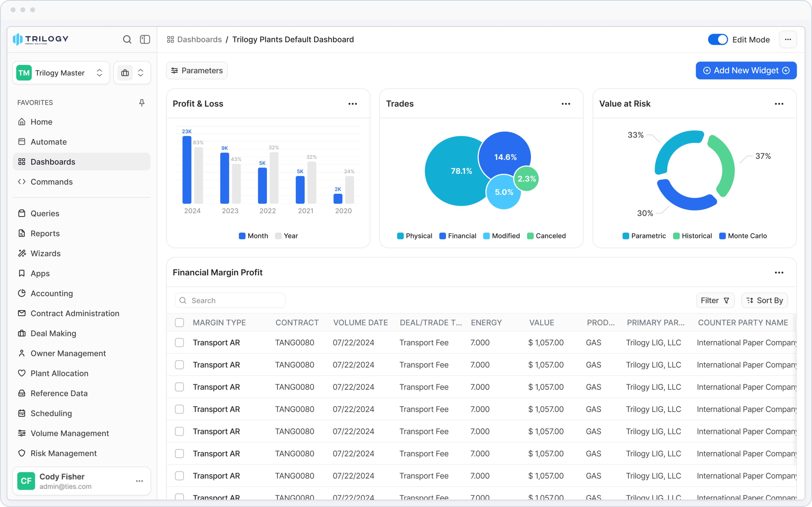Click the Dashboards breadcrumb link
This screenshot has width=812, height=507.
[199, 40]
